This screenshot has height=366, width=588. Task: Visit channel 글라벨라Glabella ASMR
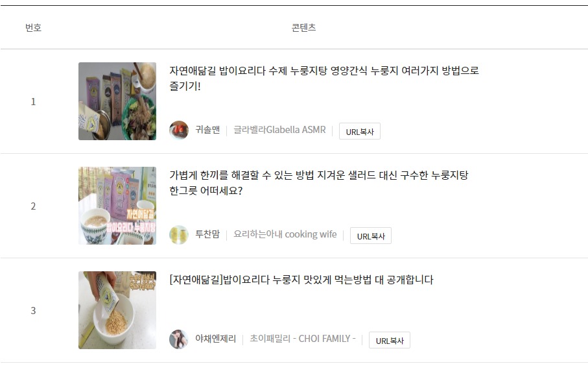[279, 130]
